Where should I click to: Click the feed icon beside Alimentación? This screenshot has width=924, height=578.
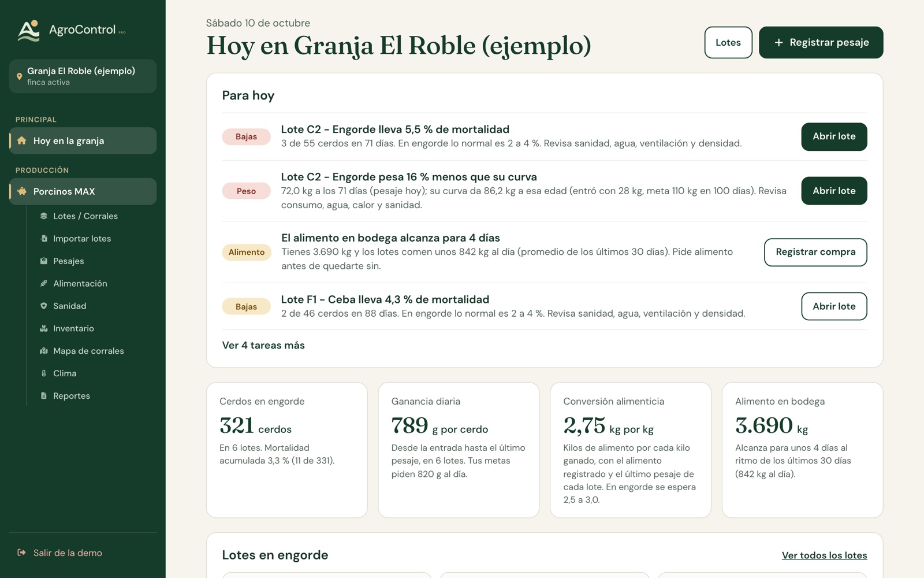[x=43, y=283]
